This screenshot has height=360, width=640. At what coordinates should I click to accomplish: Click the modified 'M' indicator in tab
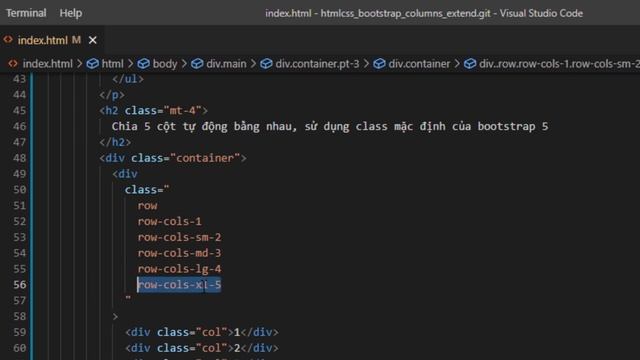(x=76, y=40)
